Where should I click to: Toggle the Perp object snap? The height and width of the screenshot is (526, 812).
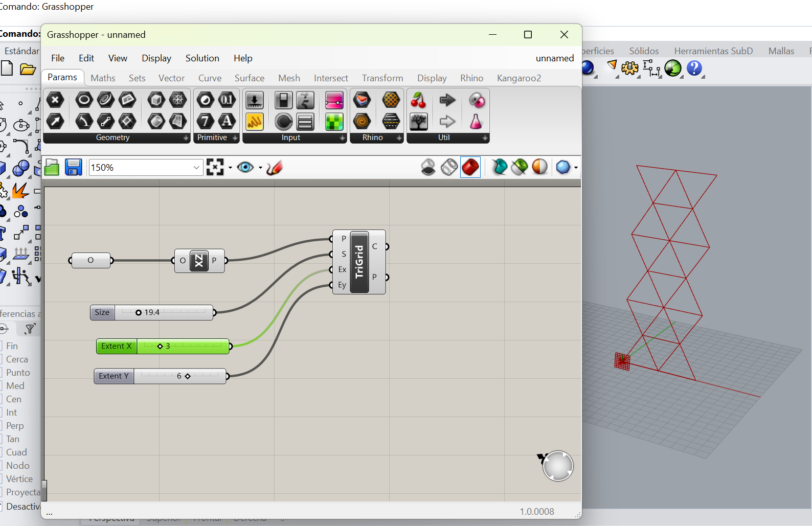[x=15, y=426]
